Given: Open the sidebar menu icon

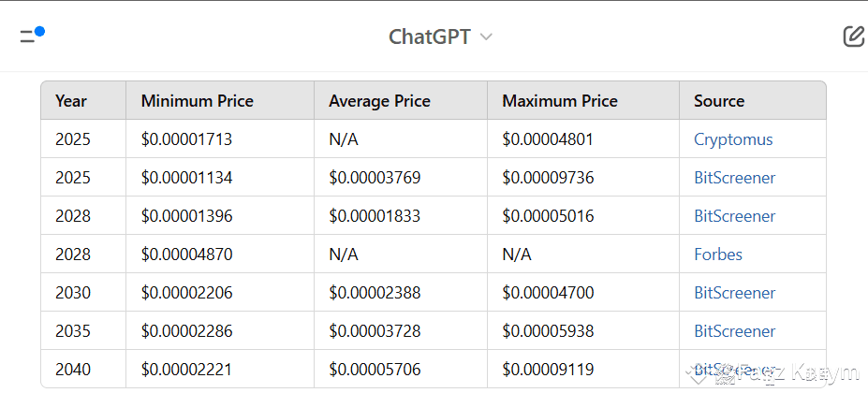Looking at the screenshot, I should pyautogui.click(x=31, y=36).
